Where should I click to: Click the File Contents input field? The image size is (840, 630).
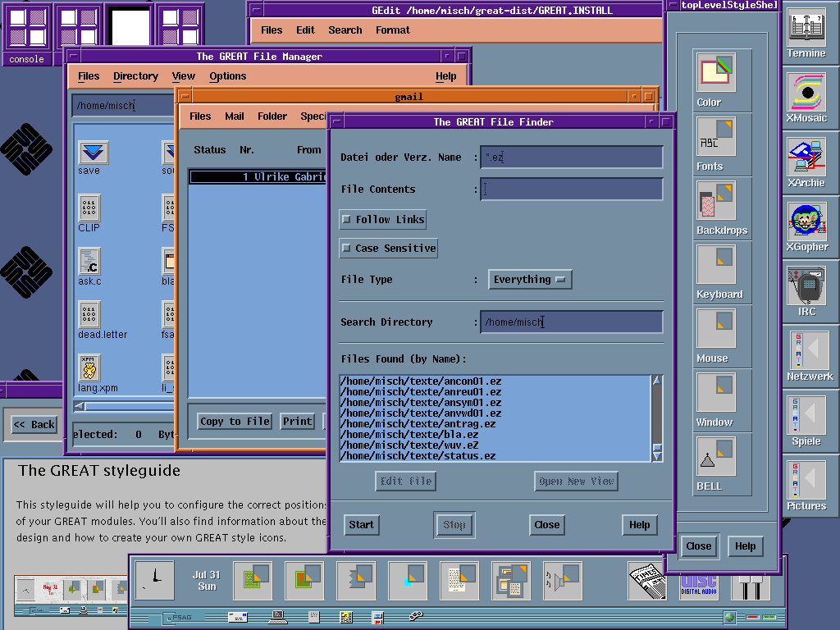point(572,189)
